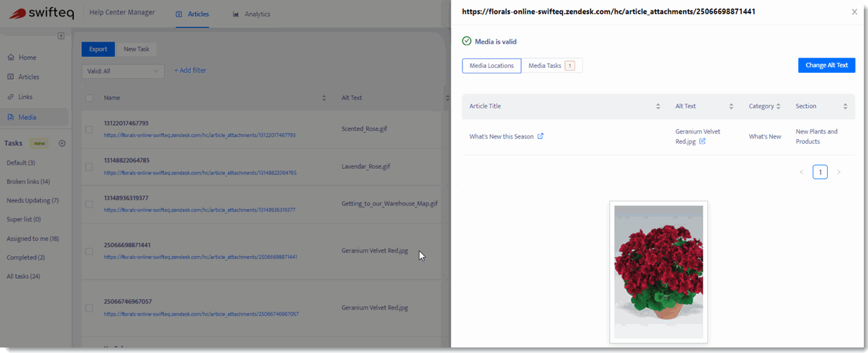Check the box for 25066746967057
This screenshot has height=353, width=868.
coord(89,308)
